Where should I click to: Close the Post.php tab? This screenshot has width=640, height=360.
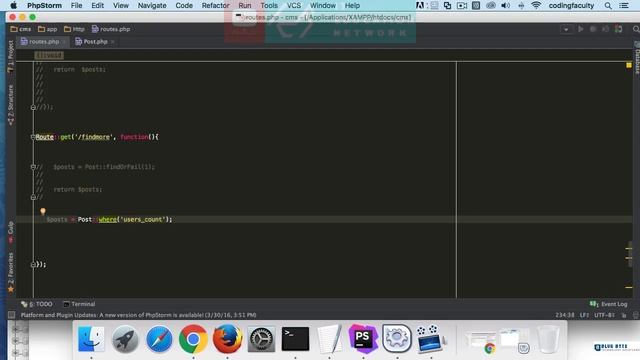coord(113,42)
